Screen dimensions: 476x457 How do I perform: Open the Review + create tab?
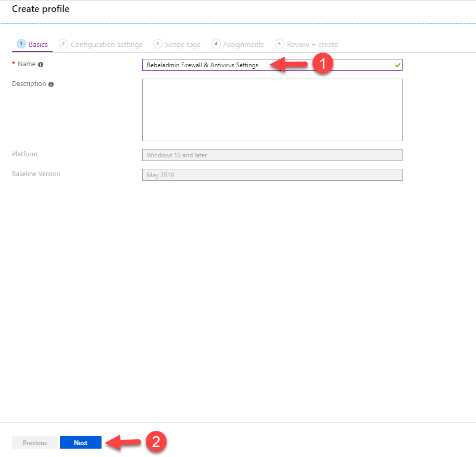(307, 44)
